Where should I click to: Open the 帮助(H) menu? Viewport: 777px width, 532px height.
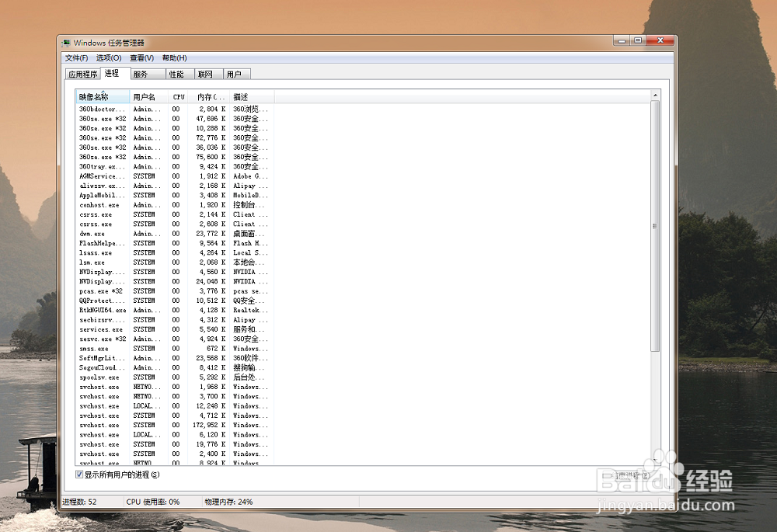(x=174, y=58)
